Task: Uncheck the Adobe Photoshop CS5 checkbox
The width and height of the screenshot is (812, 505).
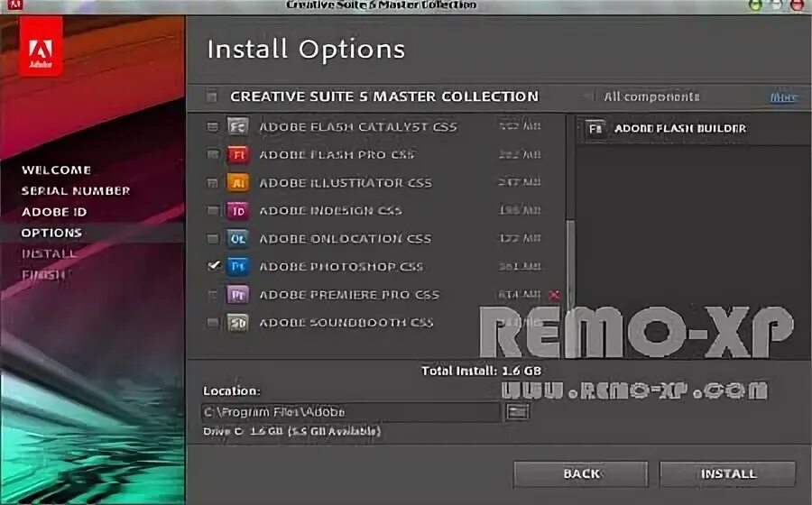Action: coord(213,265)
